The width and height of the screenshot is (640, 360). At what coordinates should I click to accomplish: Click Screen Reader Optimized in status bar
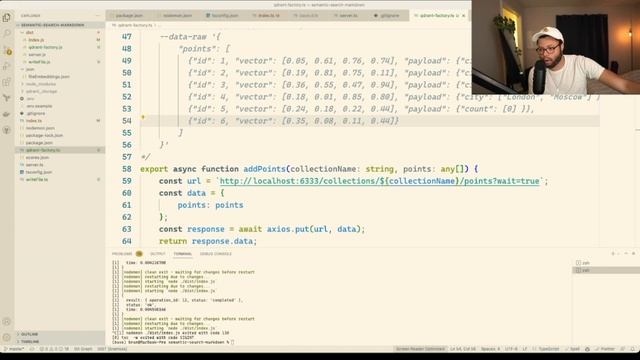tap(420, 349)
